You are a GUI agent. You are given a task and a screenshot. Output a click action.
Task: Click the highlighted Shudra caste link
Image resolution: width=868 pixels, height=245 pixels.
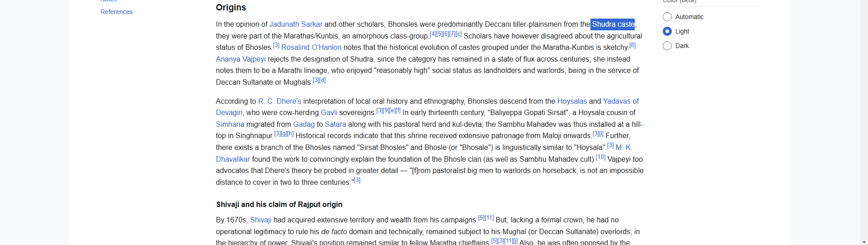pos(613,24)
